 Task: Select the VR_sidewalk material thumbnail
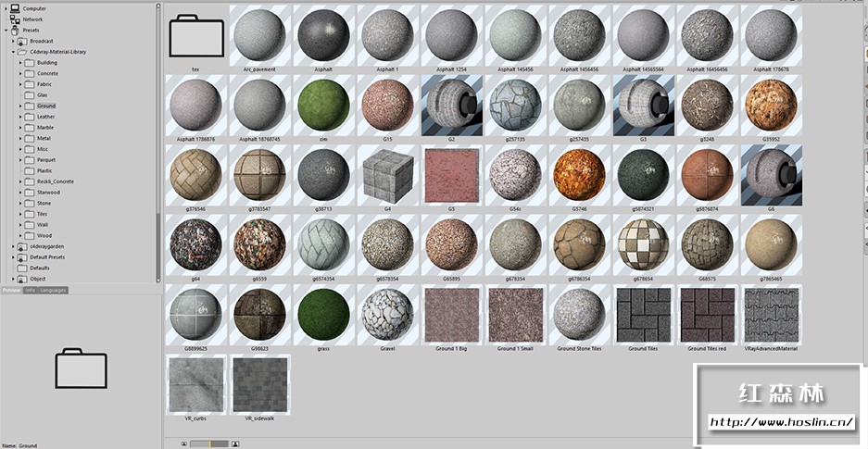pyautogui.click(x=259, y=384)
